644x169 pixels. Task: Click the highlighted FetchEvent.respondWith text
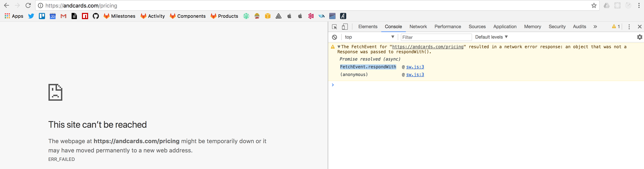click(x=368, y=67)
